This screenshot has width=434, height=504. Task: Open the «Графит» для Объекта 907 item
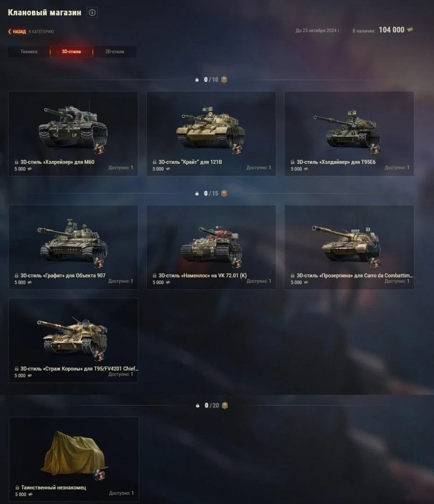[73, 247]
